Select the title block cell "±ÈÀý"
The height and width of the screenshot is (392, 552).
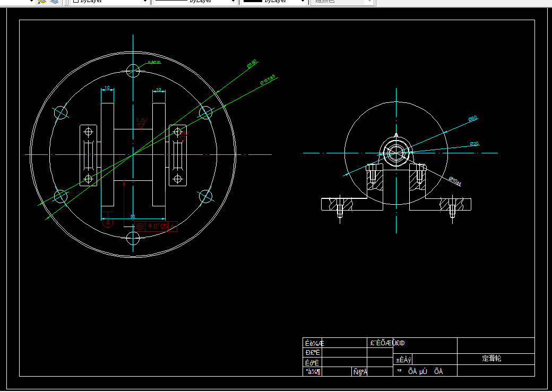(x=403, y=360)
